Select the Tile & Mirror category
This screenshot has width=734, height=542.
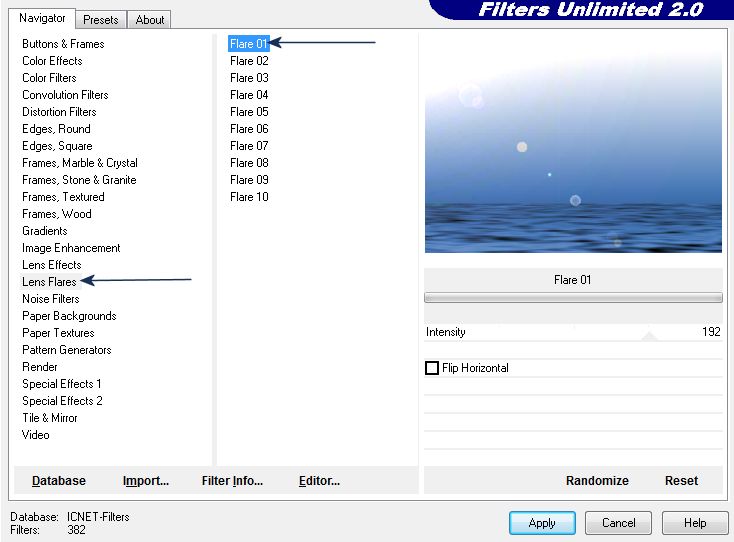coord(50,418)
